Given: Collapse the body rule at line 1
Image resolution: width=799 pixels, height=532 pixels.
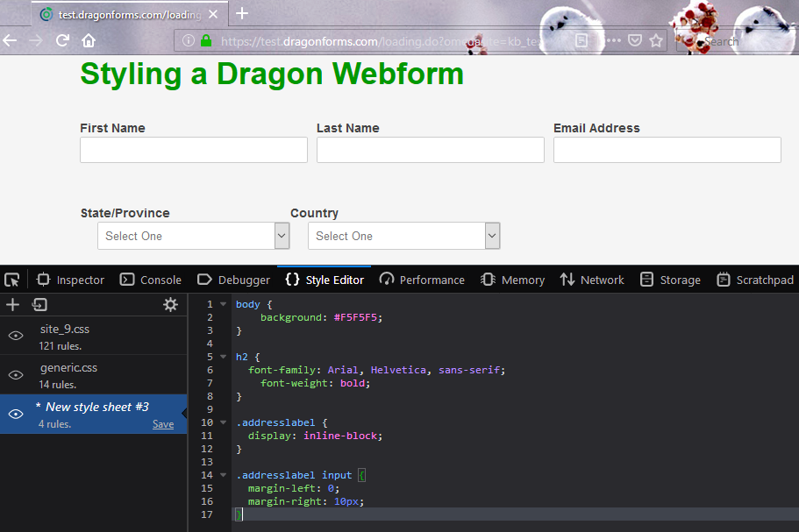Looking at the screenshot, I should [x=223, y=304].
